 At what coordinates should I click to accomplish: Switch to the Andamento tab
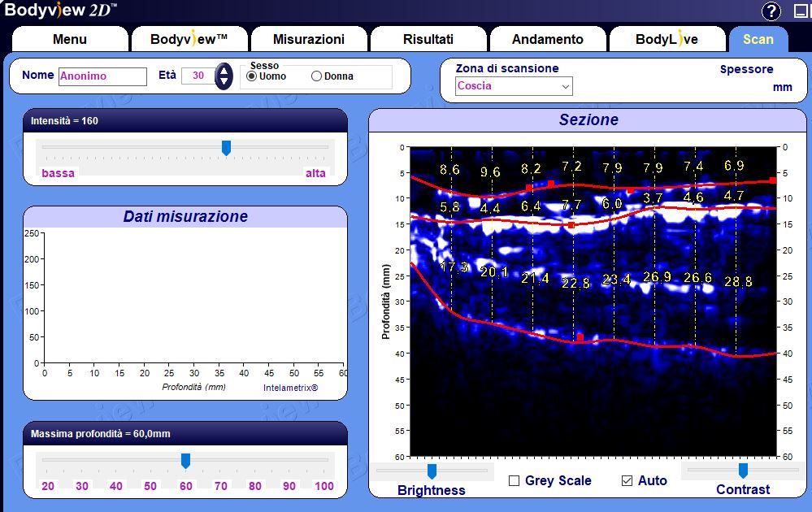pyautogui.click(x=547, y=39)
